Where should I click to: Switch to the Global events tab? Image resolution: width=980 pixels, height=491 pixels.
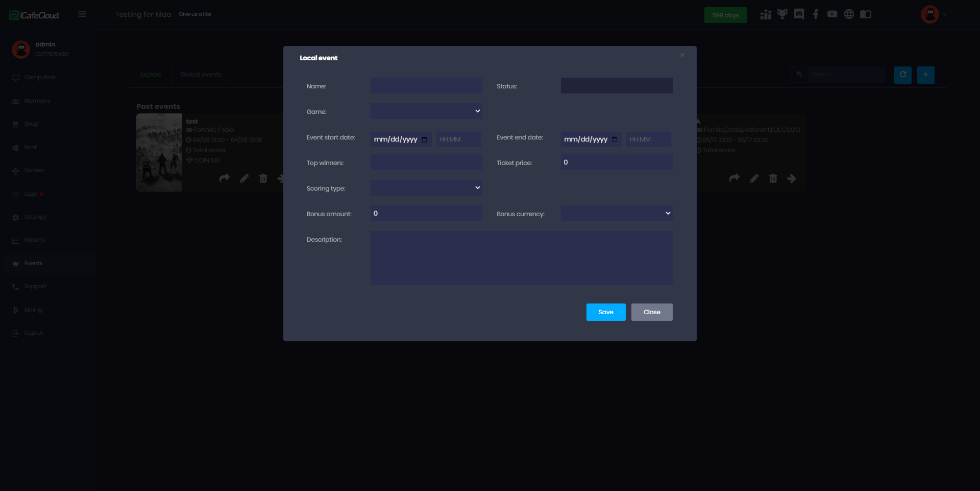201,75
